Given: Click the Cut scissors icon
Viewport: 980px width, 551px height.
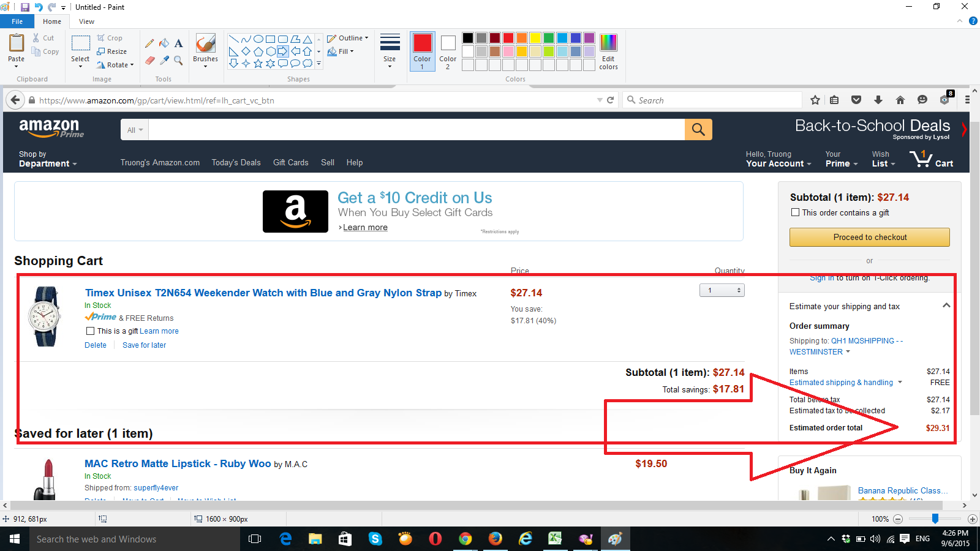Looking at the screenshot, I should [x=36, y=38].
